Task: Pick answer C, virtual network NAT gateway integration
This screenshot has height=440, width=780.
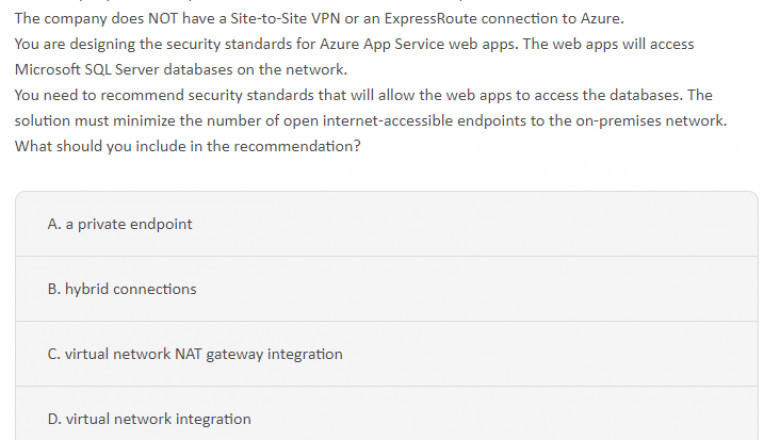Action: click(x=387, y=354)
